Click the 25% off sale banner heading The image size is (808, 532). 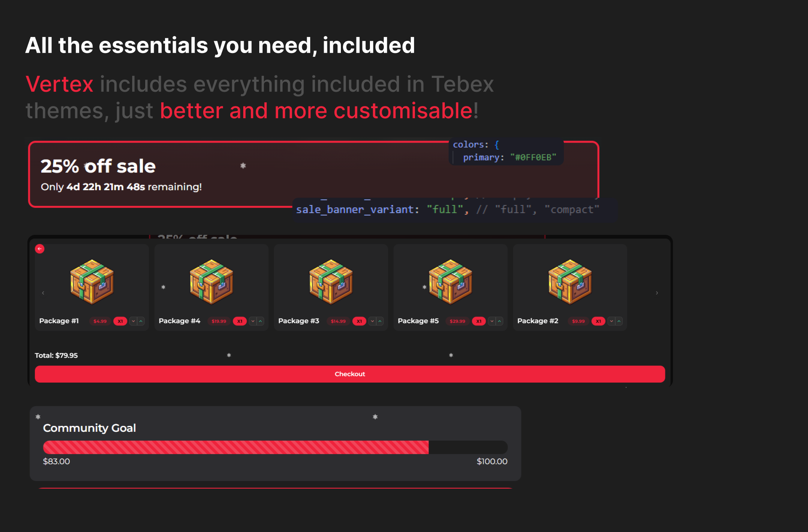98,166
